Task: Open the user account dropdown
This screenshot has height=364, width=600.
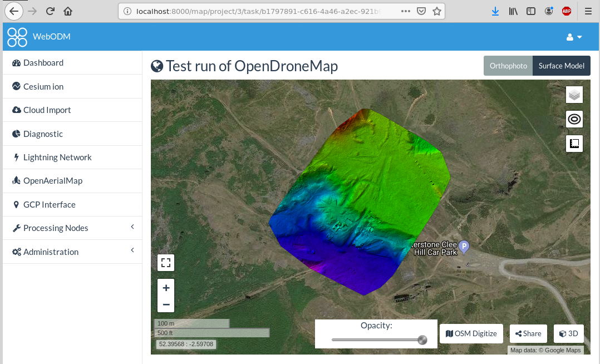Action: [574, 37]
